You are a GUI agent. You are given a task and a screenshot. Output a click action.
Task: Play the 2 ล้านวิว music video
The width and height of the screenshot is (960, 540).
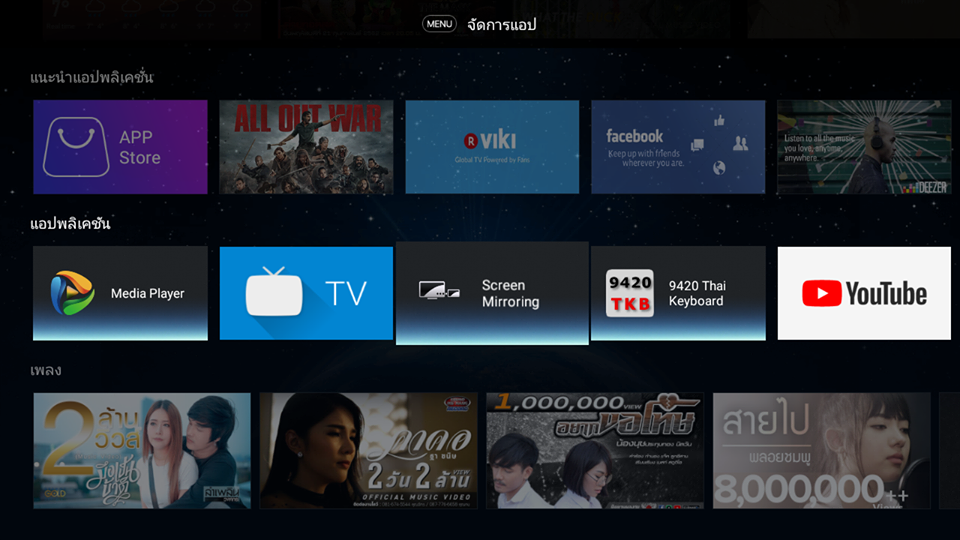point(142,450)
